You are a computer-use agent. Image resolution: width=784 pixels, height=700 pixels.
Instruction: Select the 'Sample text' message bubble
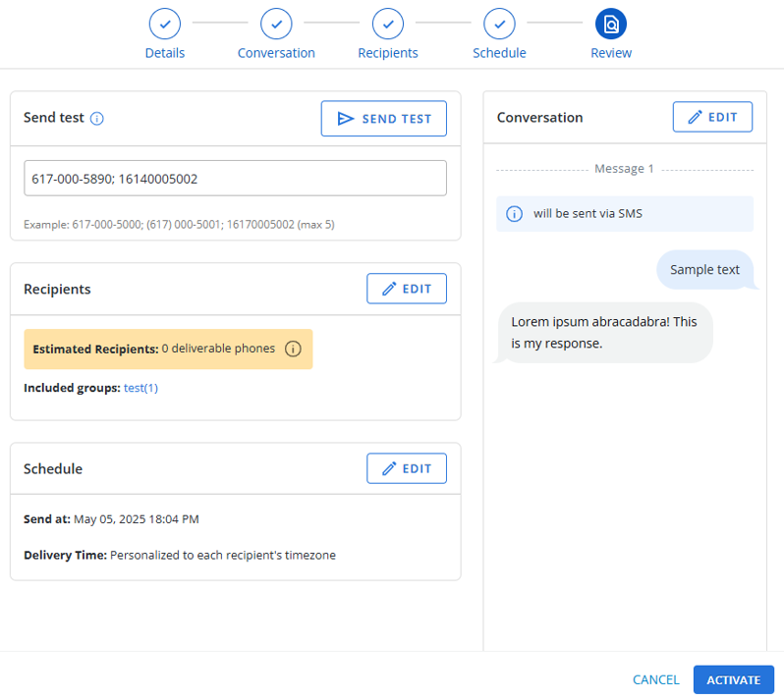click(704, 269)
